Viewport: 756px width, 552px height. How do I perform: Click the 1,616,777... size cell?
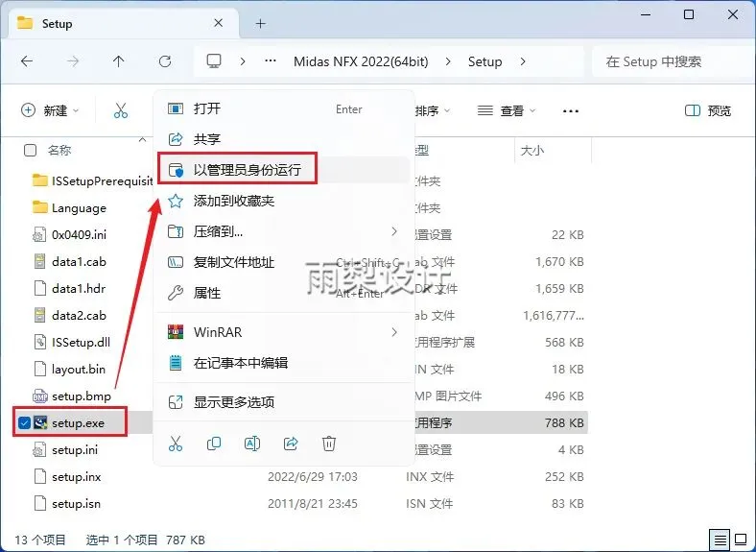[554, 316]
